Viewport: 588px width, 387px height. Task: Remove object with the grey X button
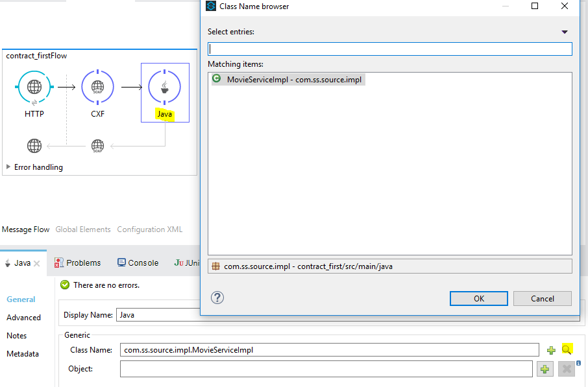pyautogui.click(x=566, y=369)
